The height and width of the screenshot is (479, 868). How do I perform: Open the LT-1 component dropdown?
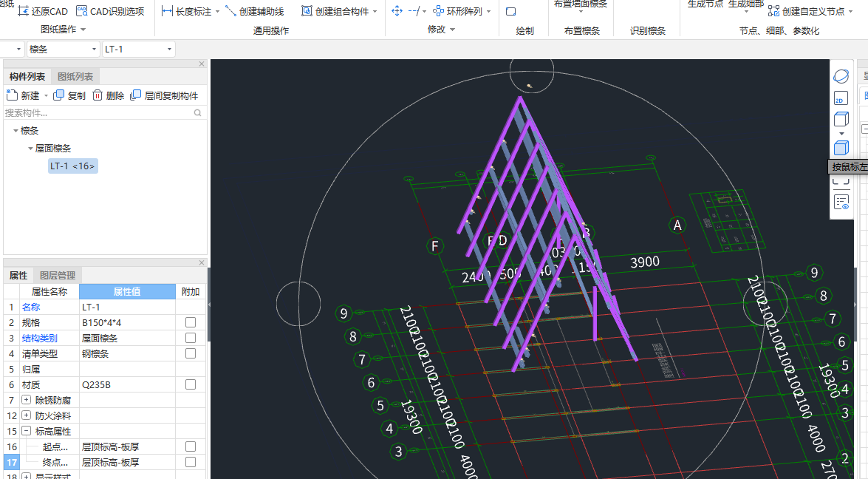169,50
